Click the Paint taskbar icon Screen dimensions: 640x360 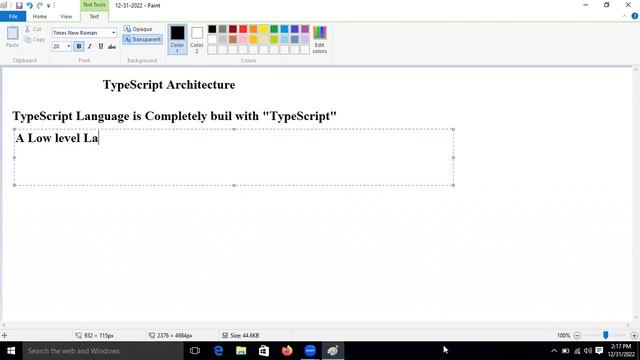(x=333, y=351)
